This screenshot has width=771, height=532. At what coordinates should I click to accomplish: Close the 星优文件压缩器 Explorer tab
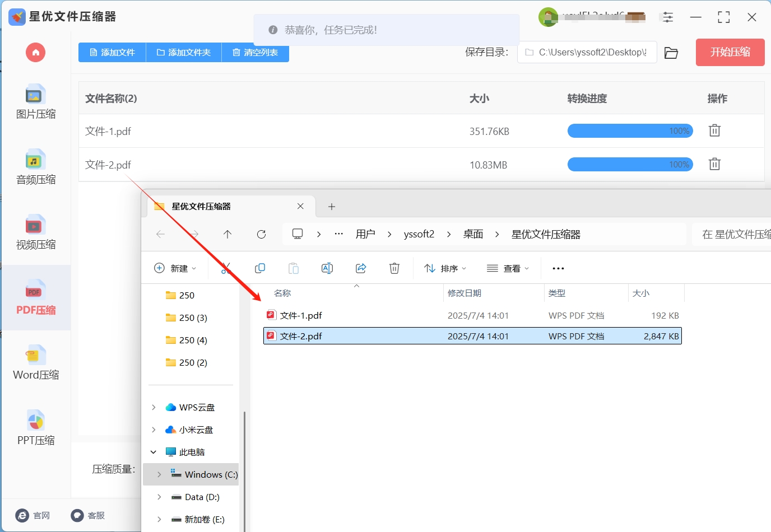300,206
